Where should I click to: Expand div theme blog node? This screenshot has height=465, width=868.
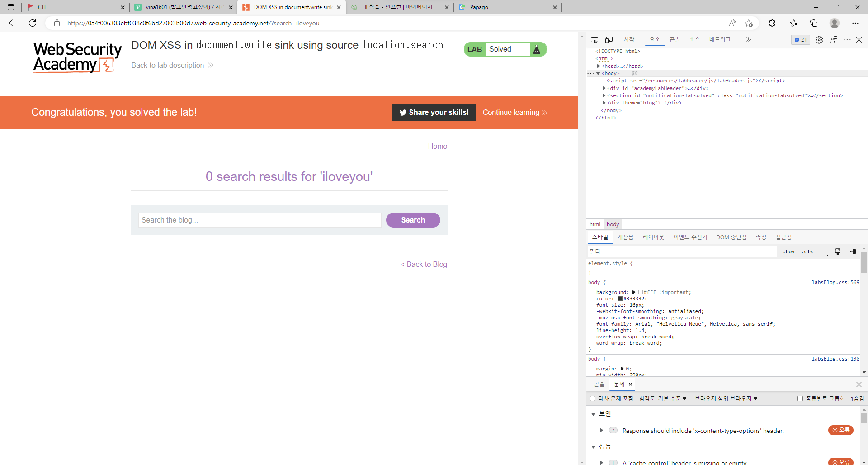604,103
